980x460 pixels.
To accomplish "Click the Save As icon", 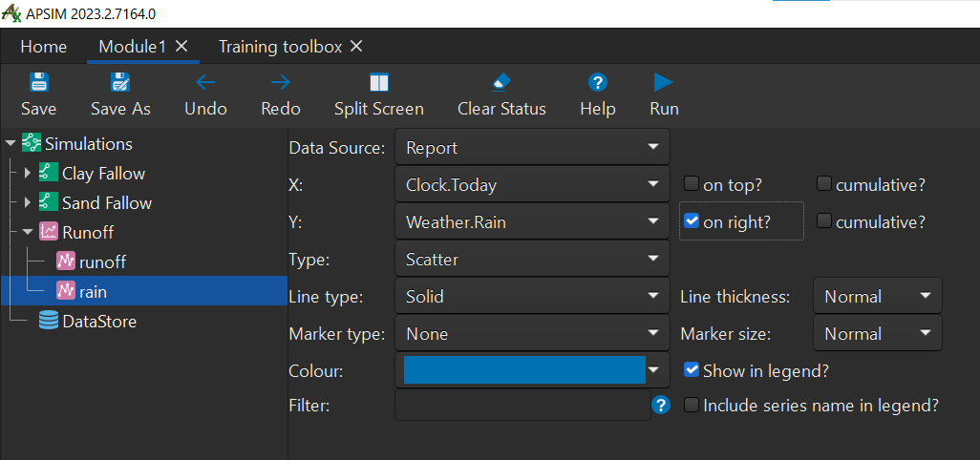I will 120,82.
